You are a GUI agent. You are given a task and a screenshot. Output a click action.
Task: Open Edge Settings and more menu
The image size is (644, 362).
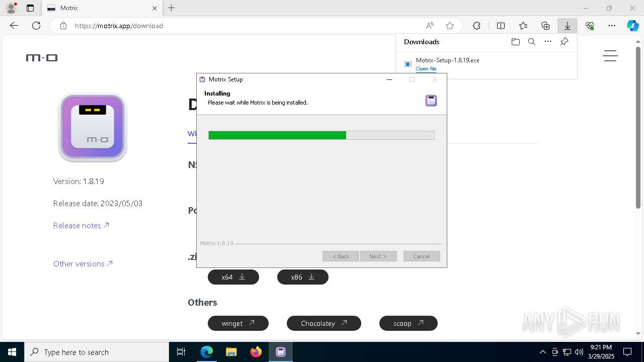click(x=612, y=26)
